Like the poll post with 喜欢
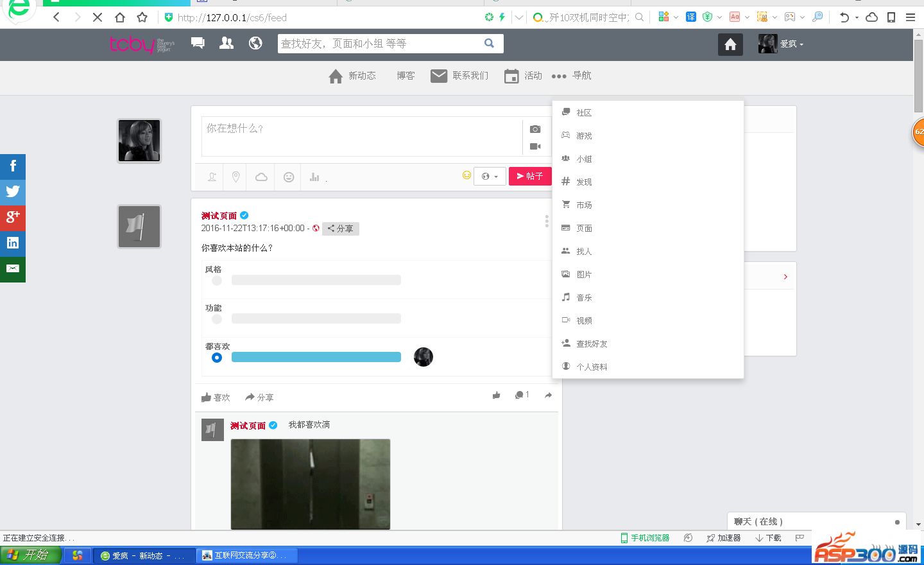924x565 pixels. click(x=216, y=397)
